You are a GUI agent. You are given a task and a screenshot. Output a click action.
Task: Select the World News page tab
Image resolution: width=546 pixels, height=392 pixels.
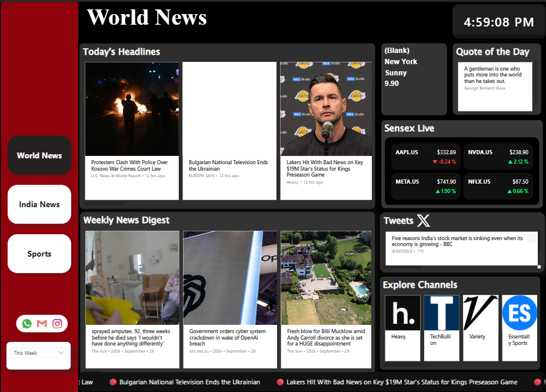(39, 155)
